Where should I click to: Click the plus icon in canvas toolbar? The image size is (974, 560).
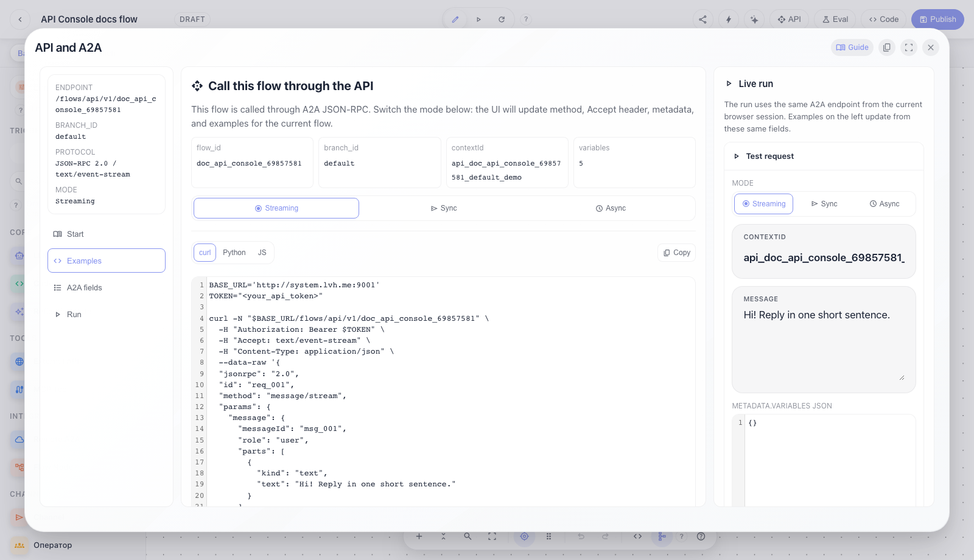pos(419,536)
